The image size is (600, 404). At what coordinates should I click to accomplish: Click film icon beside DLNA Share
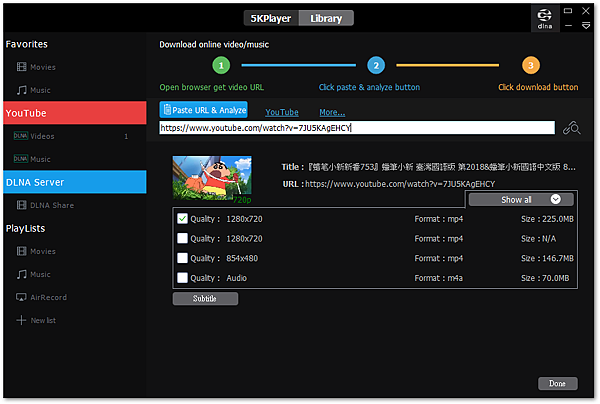[22, 205]
